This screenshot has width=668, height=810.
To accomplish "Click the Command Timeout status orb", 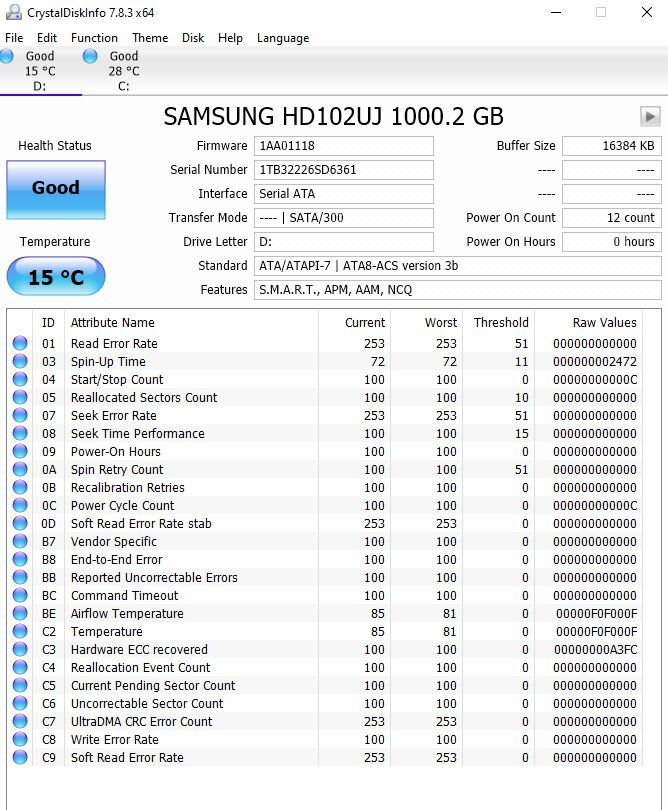I will pos(20,595).
